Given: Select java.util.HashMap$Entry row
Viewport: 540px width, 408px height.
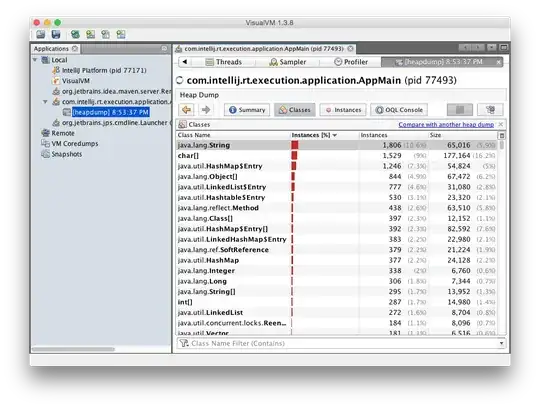Looking at the screenshot, I should 336,166.
